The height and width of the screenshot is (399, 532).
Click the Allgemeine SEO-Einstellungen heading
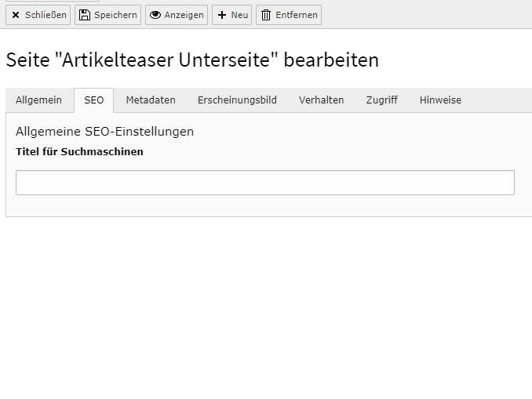pyautogui.click(x=104, y=132)
